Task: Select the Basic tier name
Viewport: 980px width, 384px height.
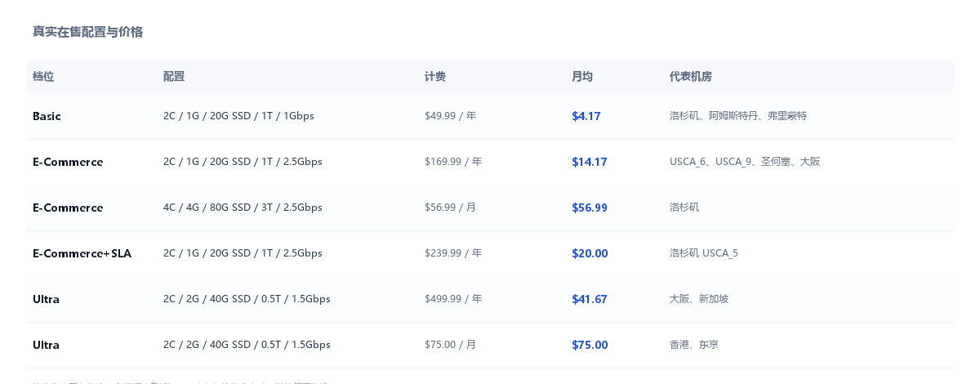Action: [x=47, y=116]
